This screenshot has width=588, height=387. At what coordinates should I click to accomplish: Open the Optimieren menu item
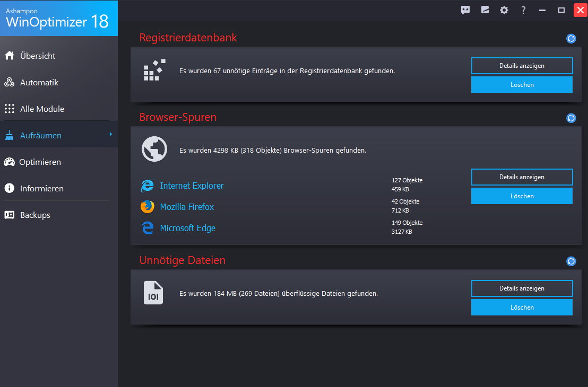(40, 162)
